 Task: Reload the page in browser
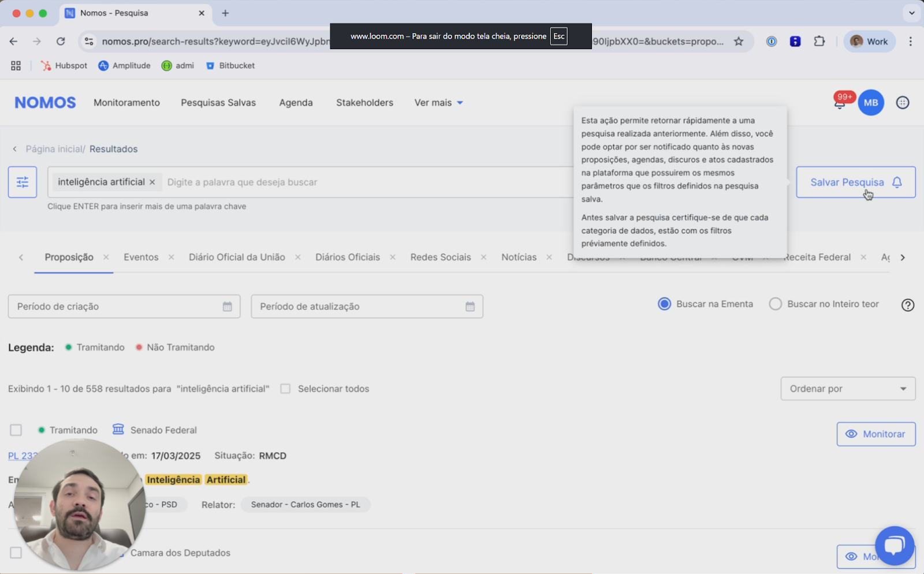click(x=61, y=41)
